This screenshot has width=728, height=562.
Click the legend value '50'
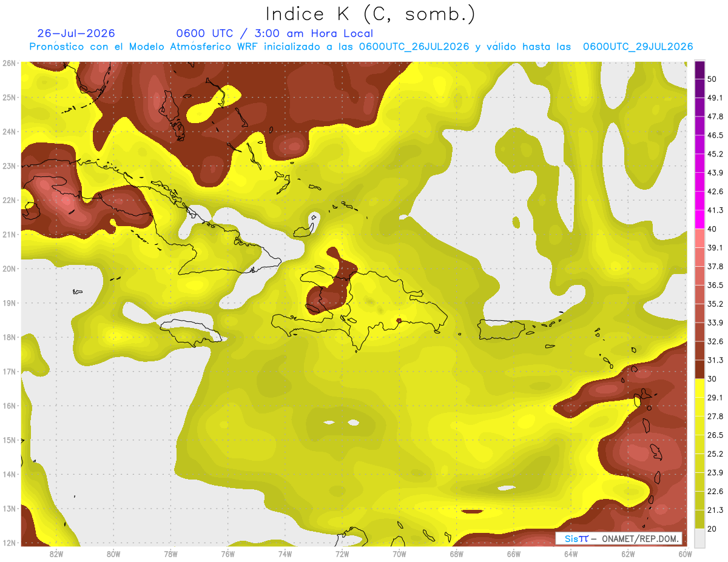[712, 79]
